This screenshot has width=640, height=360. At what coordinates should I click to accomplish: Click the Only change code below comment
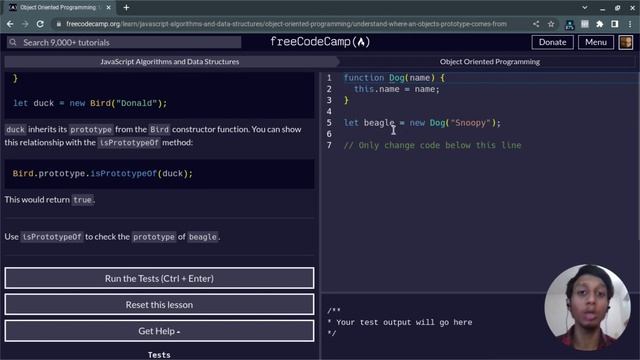coord(432,145)
